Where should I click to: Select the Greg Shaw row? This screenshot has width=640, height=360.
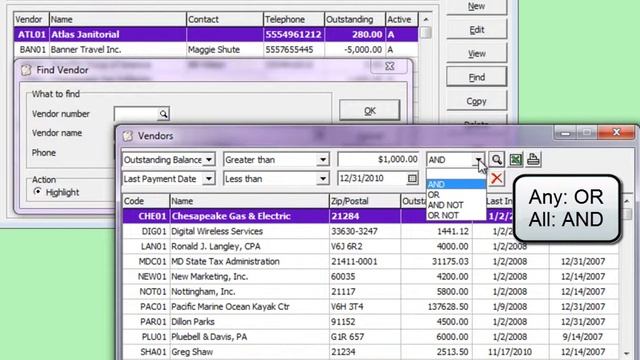coord(370,352)
